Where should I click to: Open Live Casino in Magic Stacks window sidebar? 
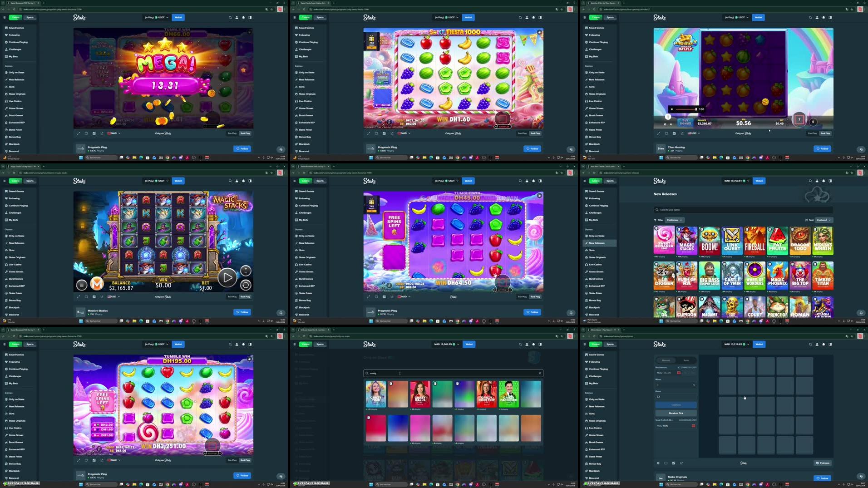coord(15,265)
